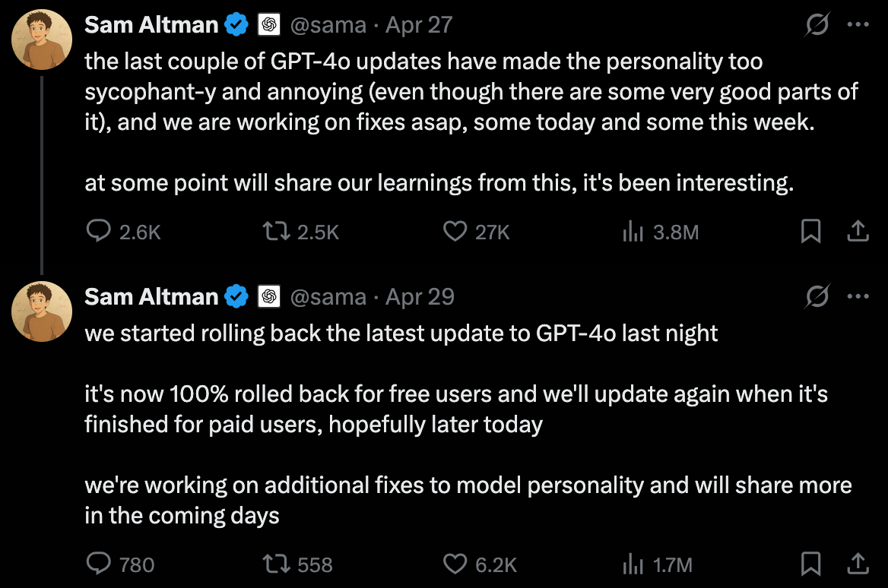Click the Apr 29 timestamp link
The width and height of the screenshot is (888, 588).
(x=420, y=296)
